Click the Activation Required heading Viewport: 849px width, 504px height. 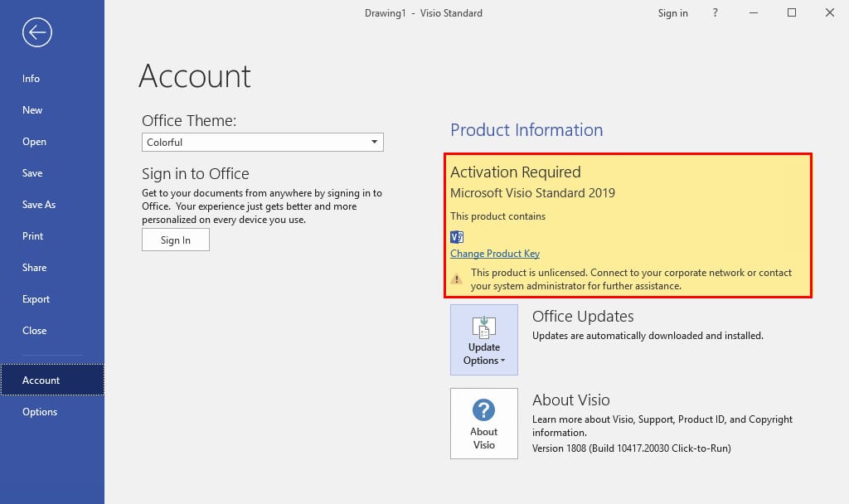516,172
